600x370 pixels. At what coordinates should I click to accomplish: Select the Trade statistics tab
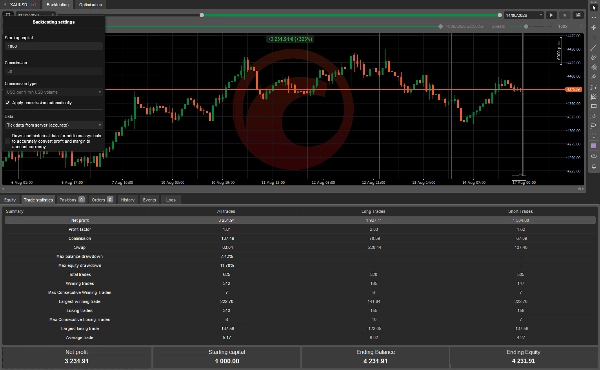38,200
